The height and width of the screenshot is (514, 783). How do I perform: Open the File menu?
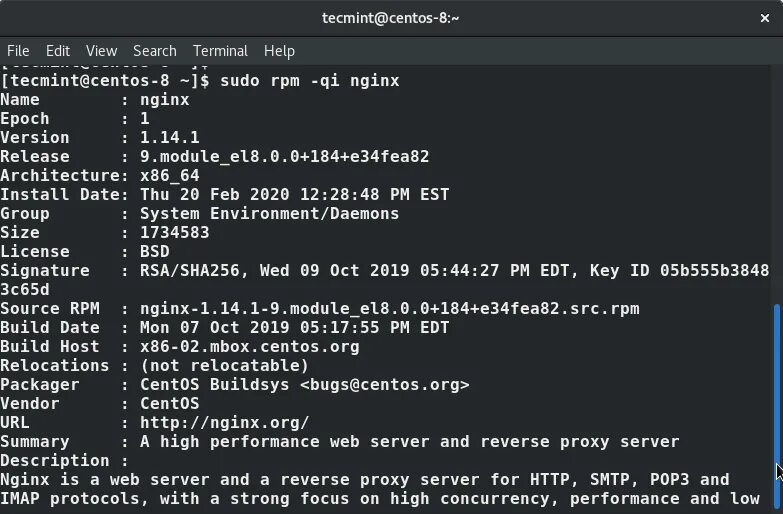18,50
